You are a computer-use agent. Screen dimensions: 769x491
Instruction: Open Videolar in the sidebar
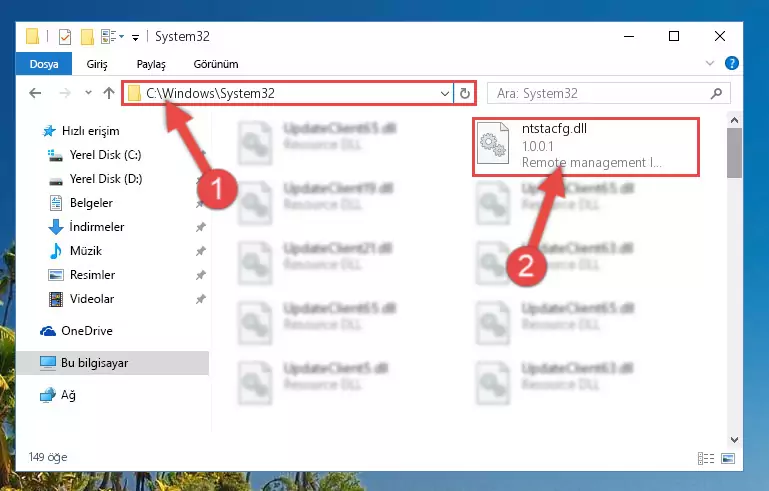pos(92,299)
